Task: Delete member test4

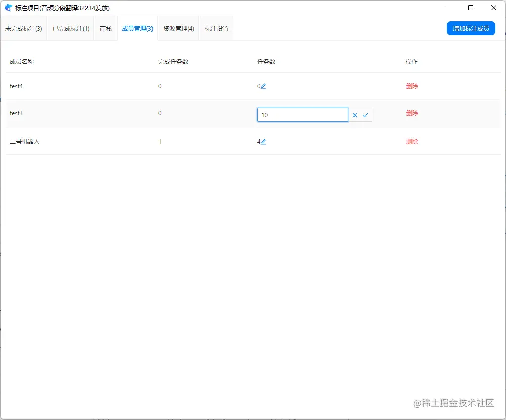Action: point(412,86)
